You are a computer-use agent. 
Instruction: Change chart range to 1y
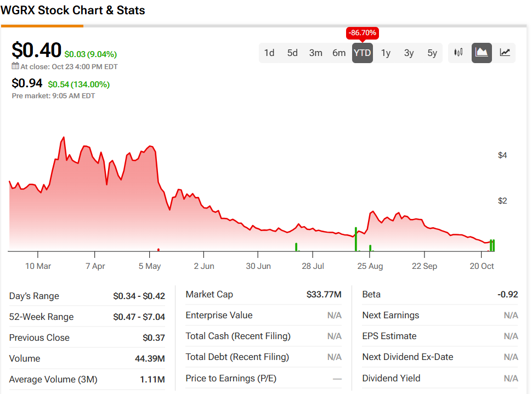point(386,53)
